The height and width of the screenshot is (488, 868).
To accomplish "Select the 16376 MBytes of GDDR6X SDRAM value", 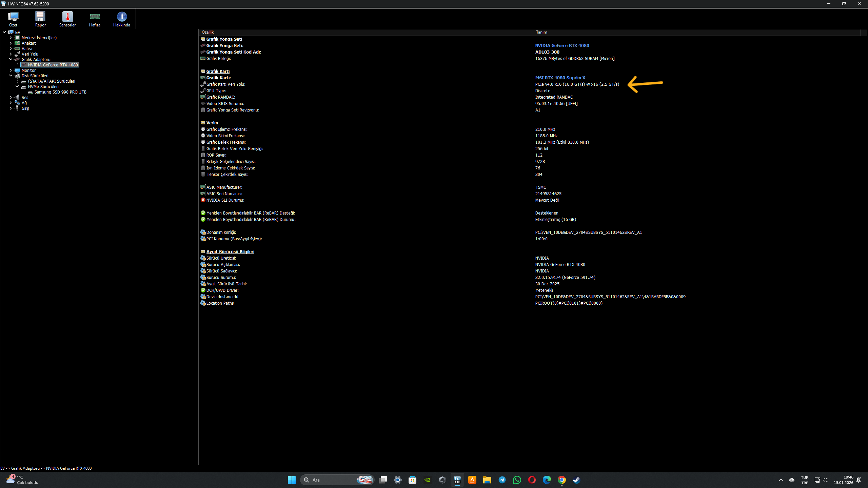I will tap(575, 58).
